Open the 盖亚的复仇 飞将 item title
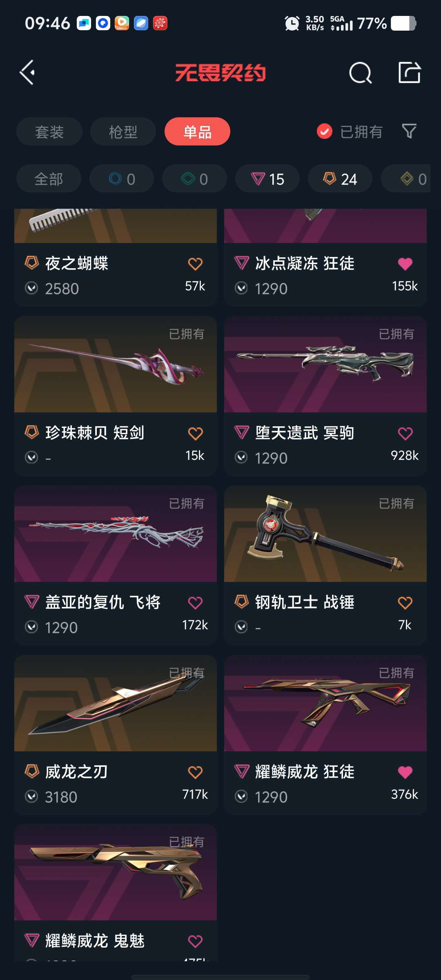The height and width of the screenshot is (980, 441). pyautogui.click(x=102, y=602)
